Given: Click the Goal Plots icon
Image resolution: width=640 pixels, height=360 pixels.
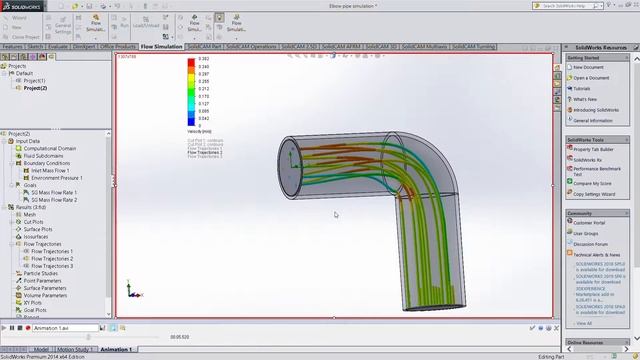Looking at the screenshot, I should point(18,310).
